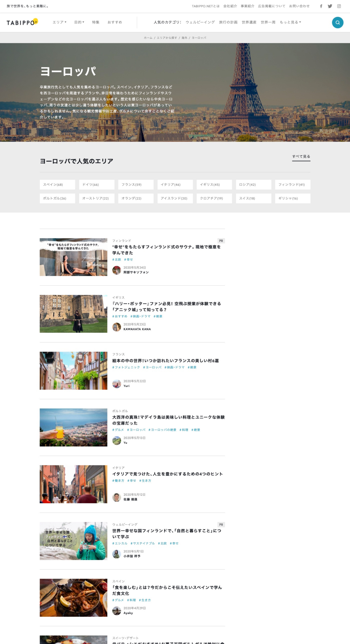Screen dimensions: 350x644
Task: Open the Facebook social icon
Action: (x=321, y=6)
